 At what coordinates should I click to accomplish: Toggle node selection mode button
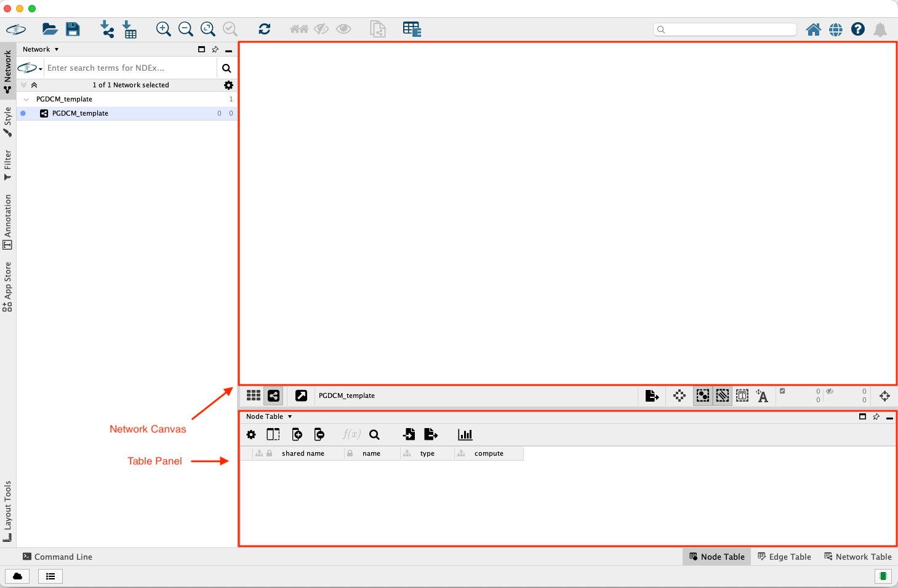click(702, 395)
